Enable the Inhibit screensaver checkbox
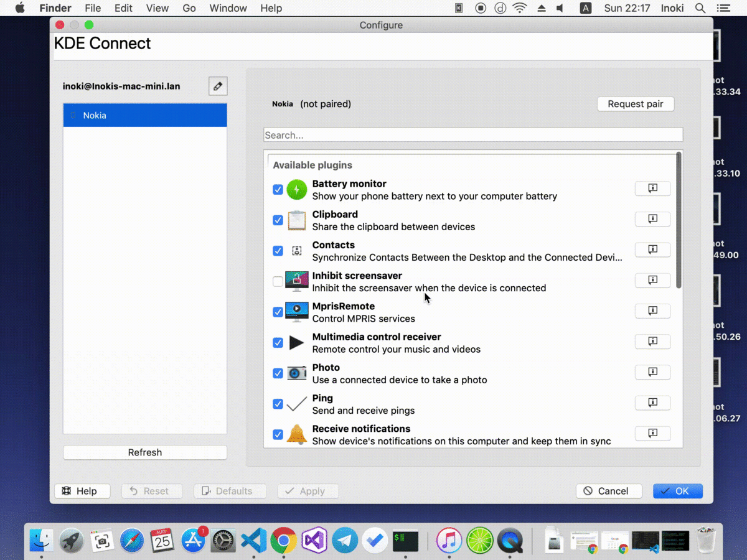The width and height of the screenshot is (747, 560). [x=278, y=282]
